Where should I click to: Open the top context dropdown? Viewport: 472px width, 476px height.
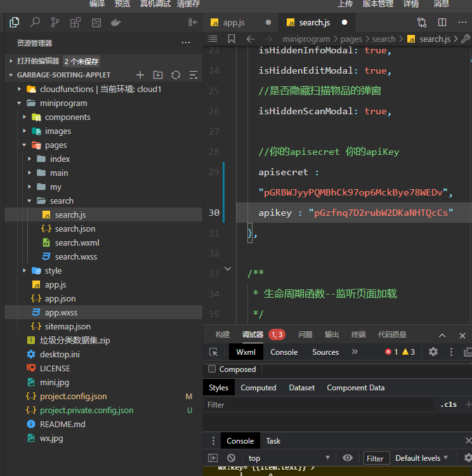(289, 458)
